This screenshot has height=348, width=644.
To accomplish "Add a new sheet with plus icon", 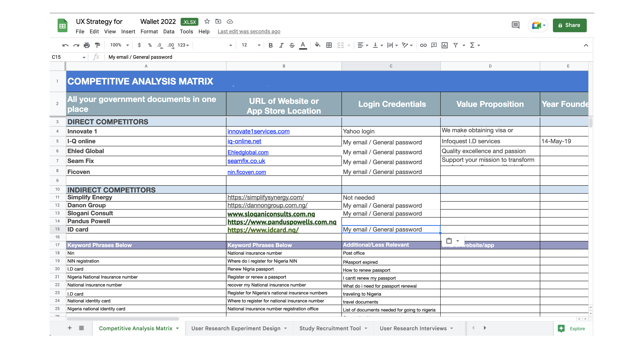I will [x=70, y=328].
